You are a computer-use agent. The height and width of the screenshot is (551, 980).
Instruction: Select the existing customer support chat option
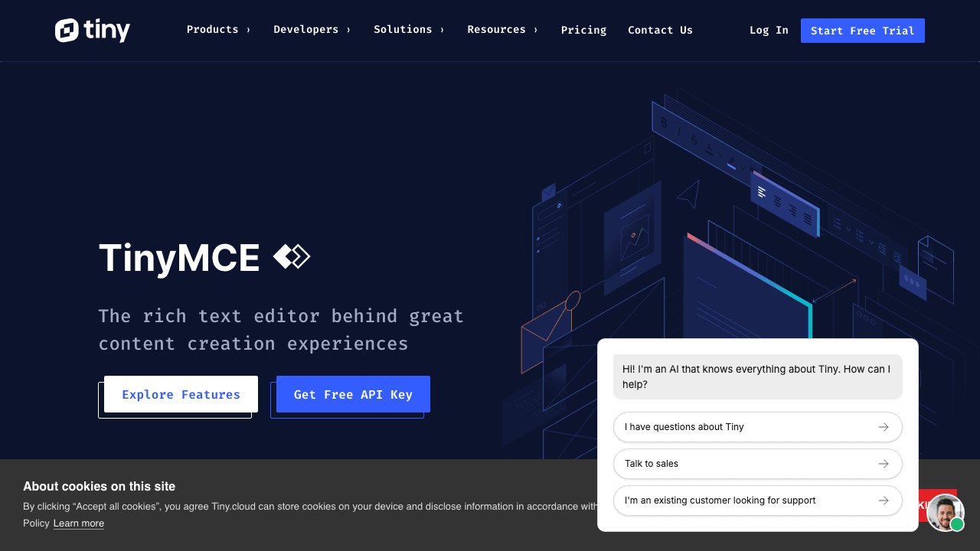pyautogui.click(x=758, y=500)
